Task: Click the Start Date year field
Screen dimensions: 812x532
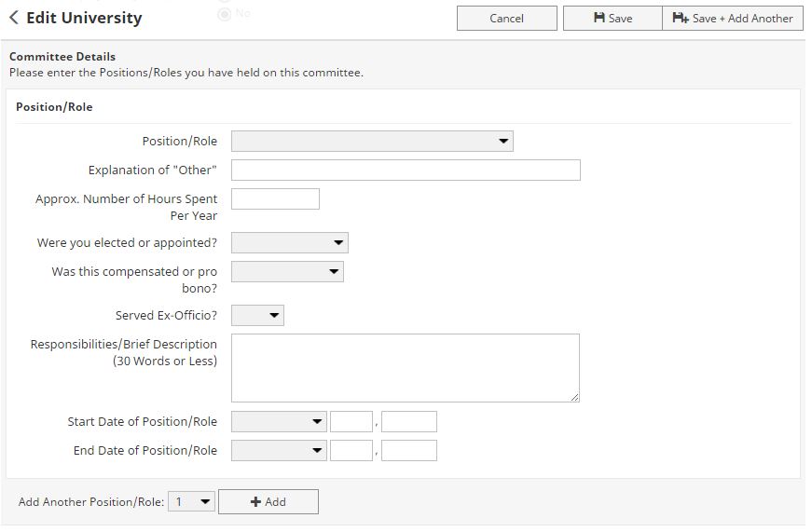Action: (x=408, y=422)
